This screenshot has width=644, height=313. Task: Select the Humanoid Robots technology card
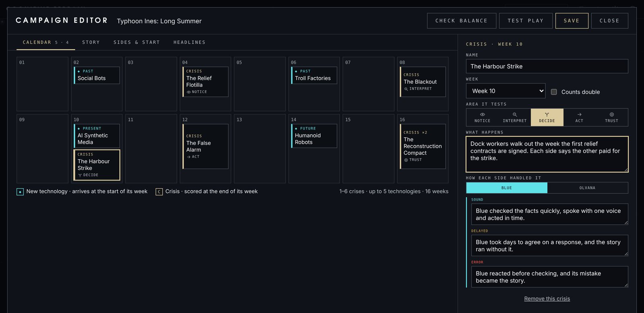pyautogui.click(x=314, y=136)
